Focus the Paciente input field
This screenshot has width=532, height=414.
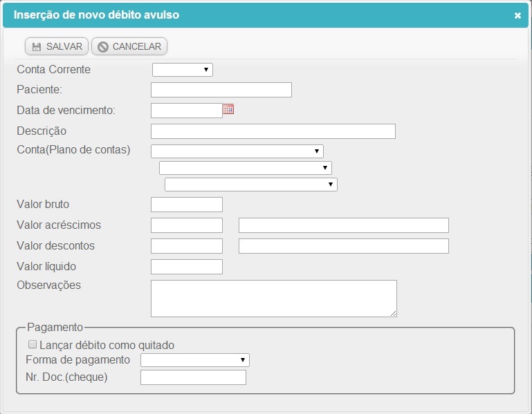[x=221, y=90]
